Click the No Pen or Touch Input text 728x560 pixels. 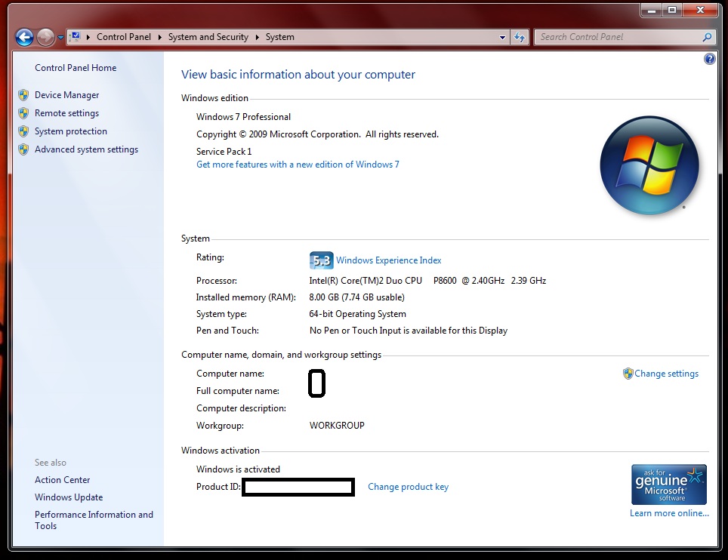click(x=409, y=331)
